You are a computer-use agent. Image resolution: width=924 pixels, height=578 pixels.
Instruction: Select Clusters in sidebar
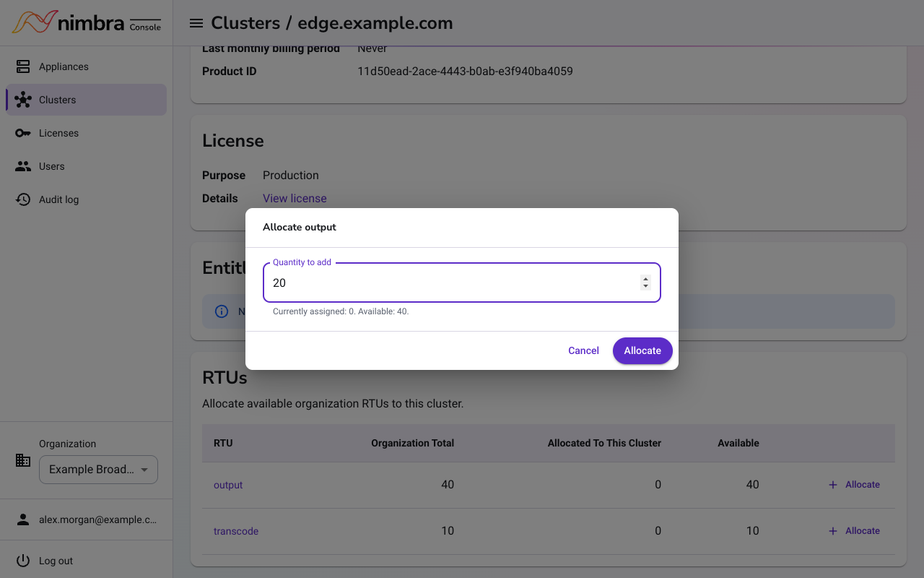(x=87, y=100)
